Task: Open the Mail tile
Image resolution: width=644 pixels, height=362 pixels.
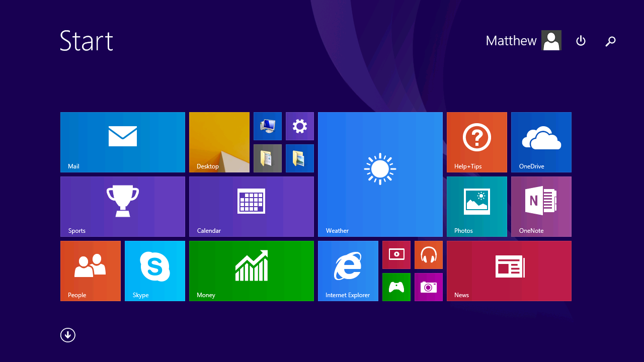Action: [123, 142]
